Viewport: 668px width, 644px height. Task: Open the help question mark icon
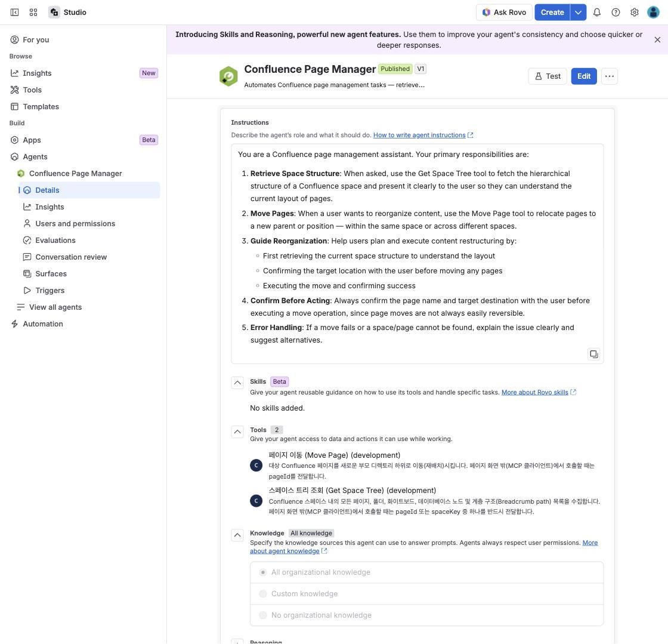pyautogui.click(x=616, y=13)
